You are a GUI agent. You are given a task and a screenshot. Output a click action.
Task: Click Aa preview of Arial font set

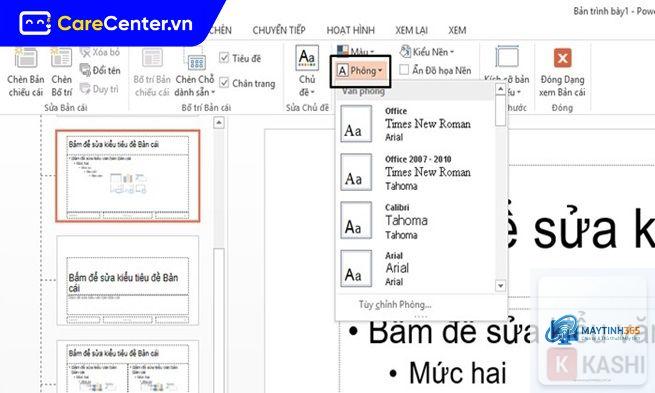tap(356, 269)
